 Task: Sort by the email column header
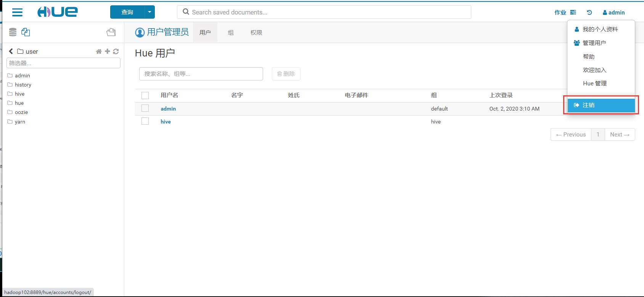click(356, 95)
